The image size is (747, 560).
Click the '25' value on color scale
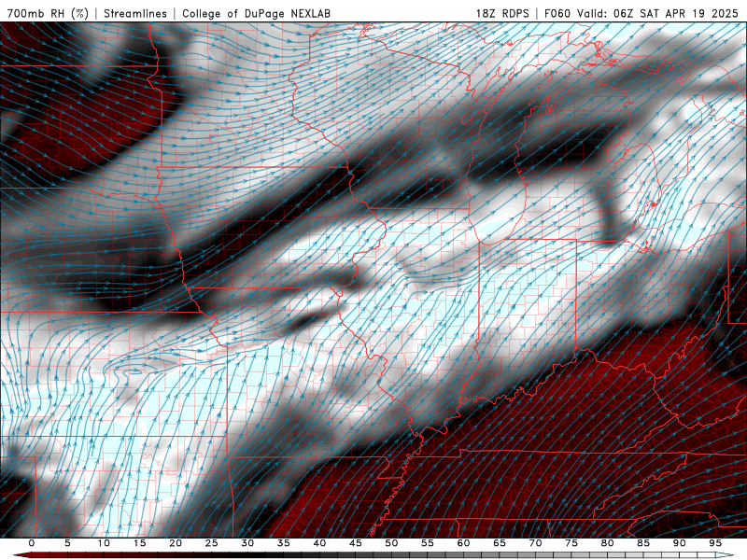point(212,543)
